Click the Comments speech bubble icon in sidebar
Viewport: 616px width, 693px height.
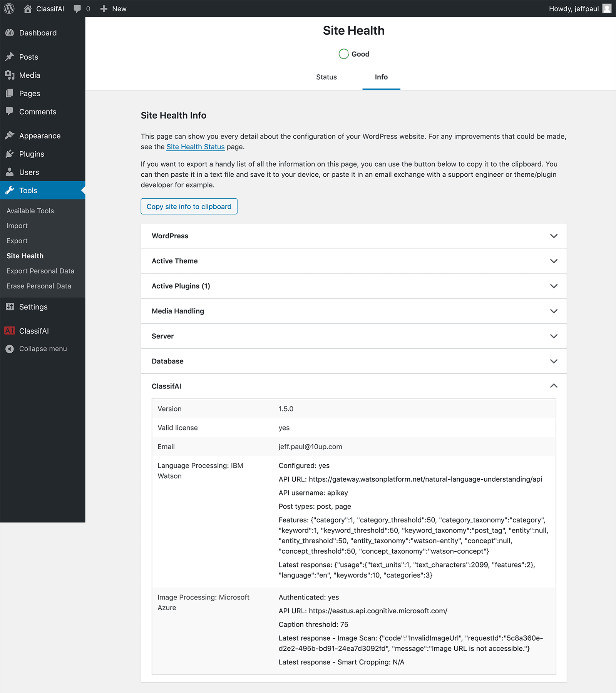tap(10, 112)
